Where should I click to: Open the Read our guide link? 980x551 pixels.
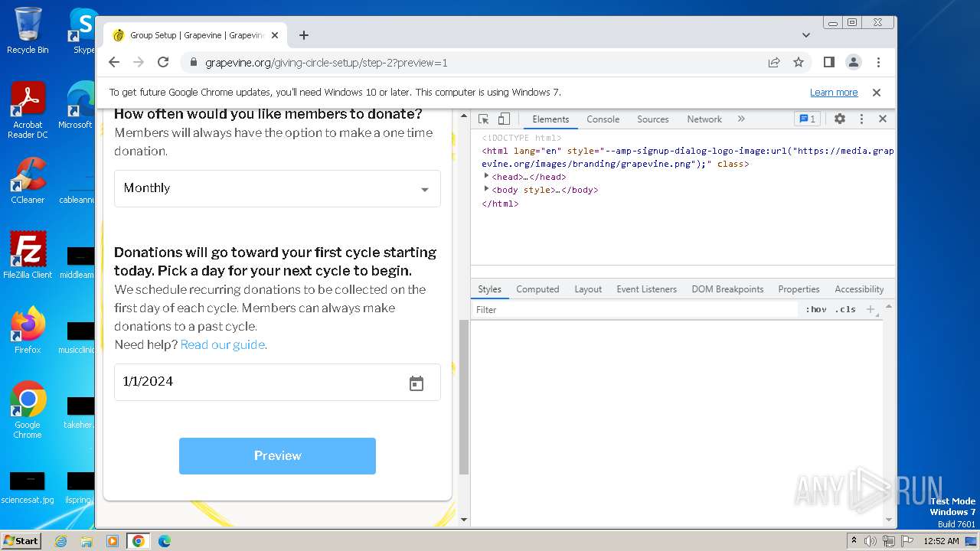pos(223,344)
